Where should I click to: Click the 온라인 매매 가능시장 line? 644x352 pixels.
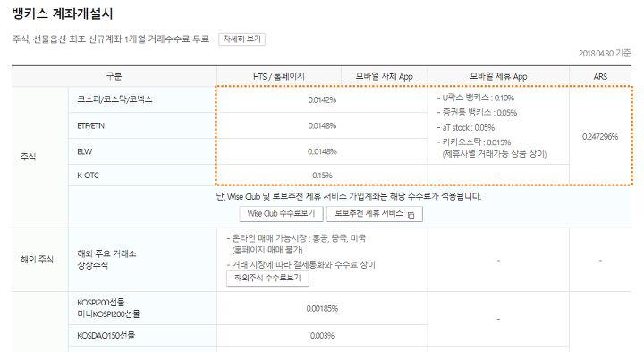pos(296,238)
